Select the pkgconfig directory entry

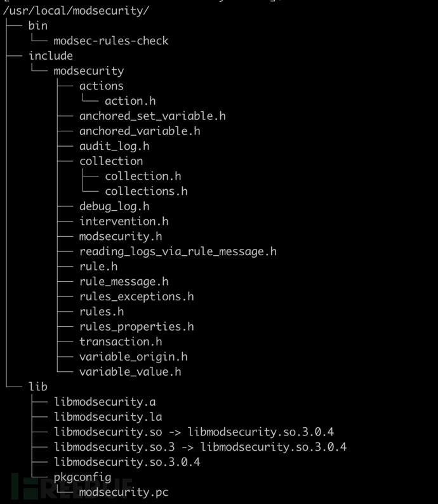(83, 477)
